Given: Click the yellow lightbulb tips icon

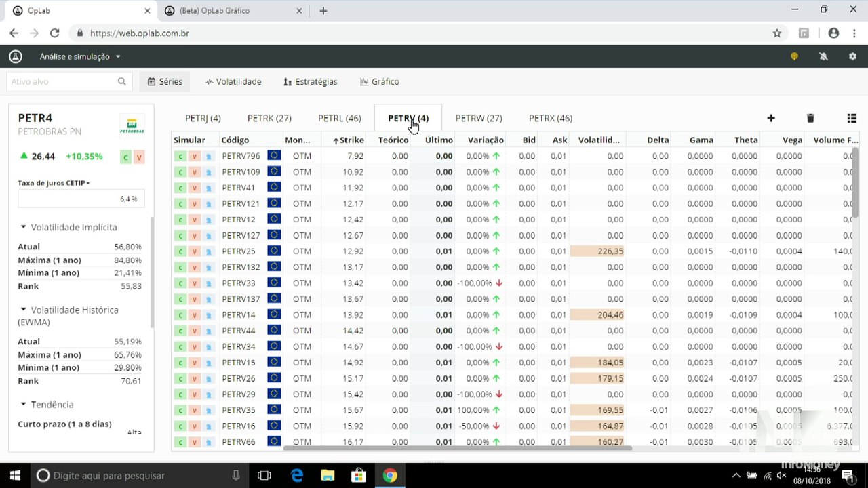Looking at the screenshot, I should [794, 56].
